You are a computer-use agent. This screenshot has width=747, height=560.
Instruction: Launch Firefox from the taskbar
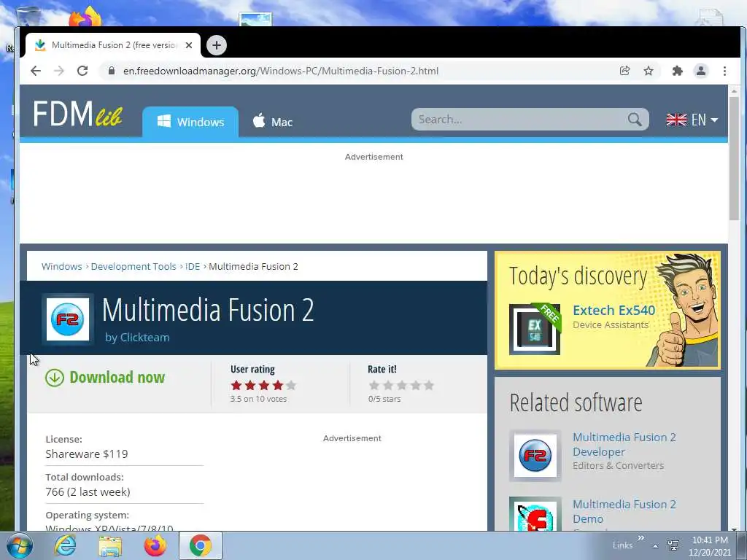(155, 545)
